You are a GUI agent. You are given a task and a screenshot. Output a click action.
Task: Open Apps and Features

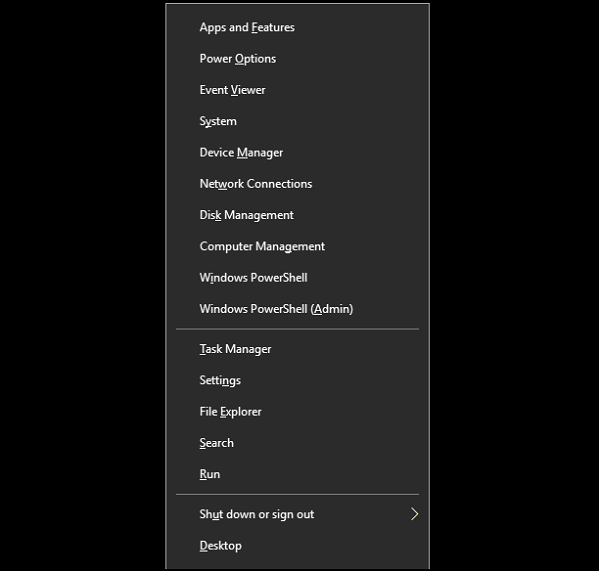pyautogui.click(x=247, y=28)
